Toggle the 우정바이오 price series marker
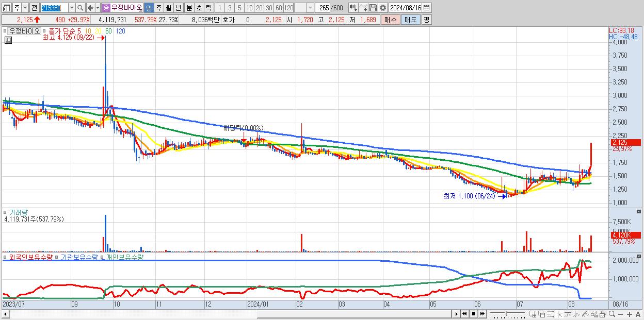 click(x=5, y=31)
